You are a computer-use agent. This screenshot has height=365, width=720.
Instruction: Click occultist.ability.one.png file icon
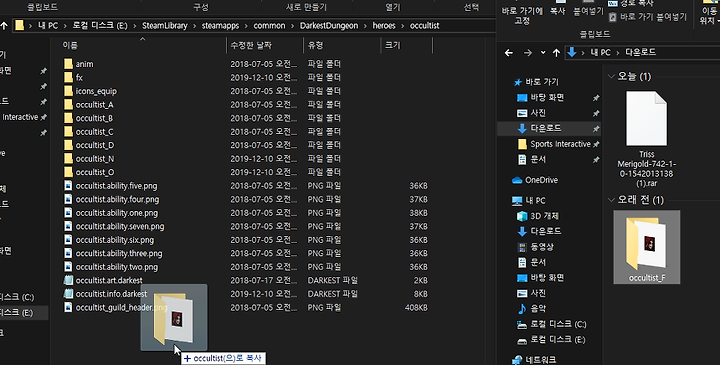pos(68,213)
